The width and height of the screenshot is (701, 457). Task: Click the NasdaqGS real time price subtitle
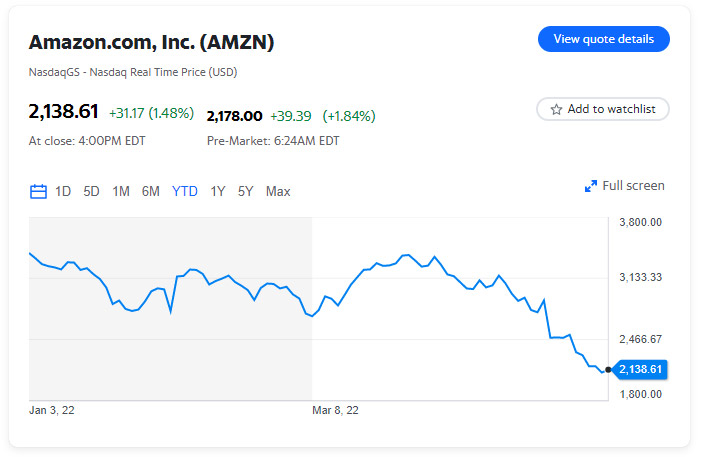pos(133,72)
